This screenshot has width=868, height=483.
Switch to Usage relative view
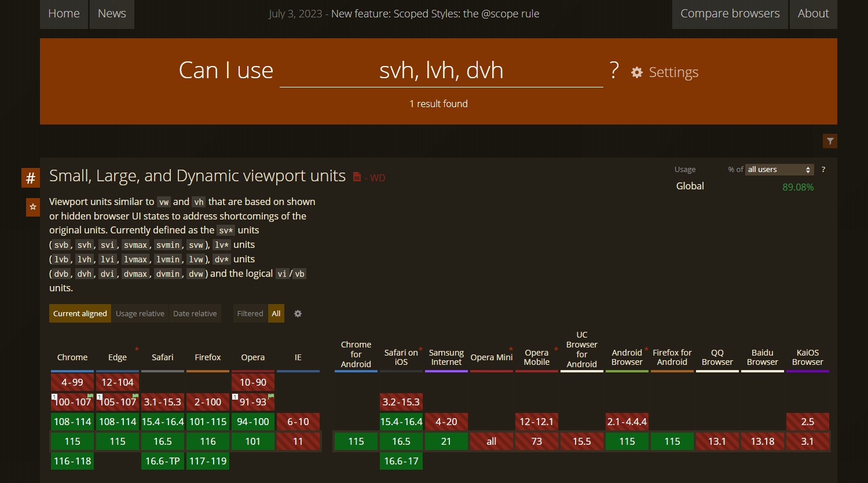coord(140,313)
